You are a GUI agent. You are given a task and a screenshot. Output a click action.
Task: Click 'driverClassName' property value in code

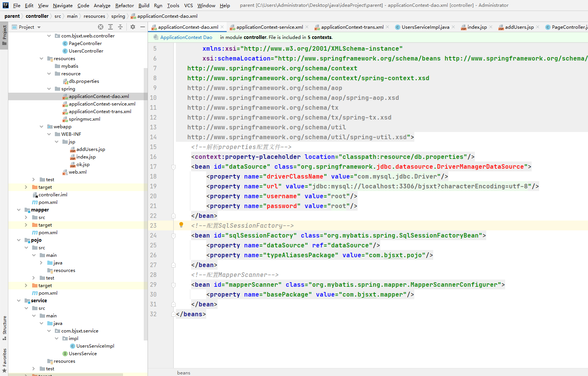[397, 177]
